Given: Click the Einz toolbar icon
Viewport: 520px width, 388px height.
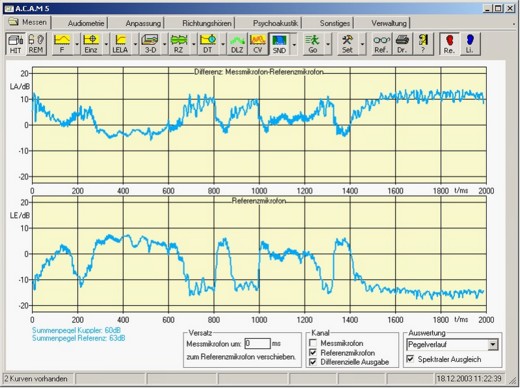Looking at the screenshot, I should tap(91, 44).
